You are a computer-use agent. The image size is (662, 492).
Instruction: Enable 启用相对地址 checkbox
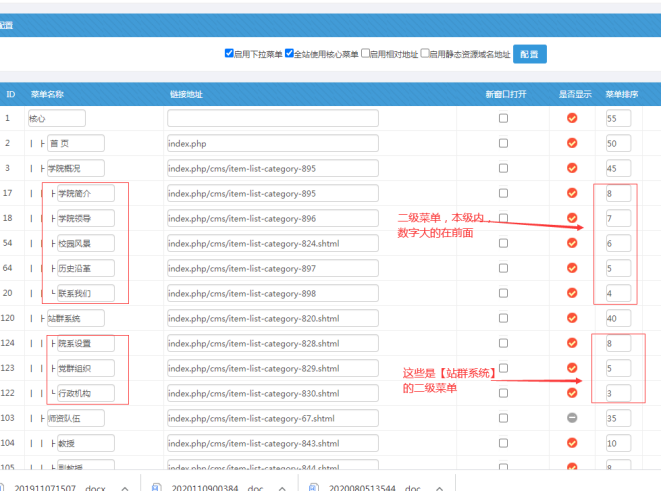(366, 53)
